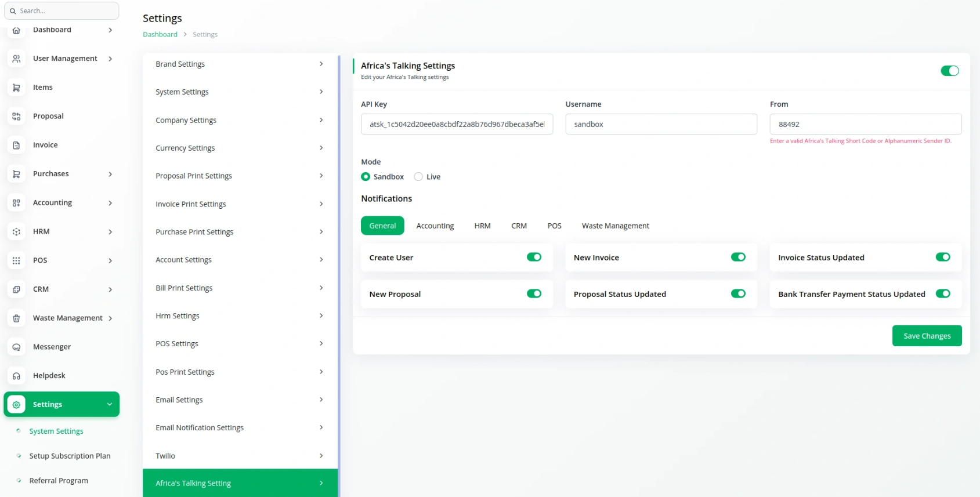
Task: Open Referral Program link
Action: click(x=59, y=481)
